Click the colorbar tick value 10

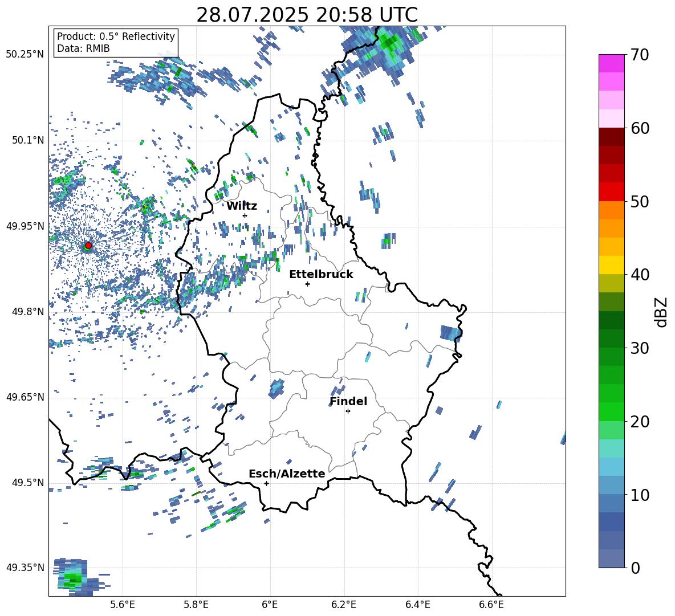coord(640,495)
